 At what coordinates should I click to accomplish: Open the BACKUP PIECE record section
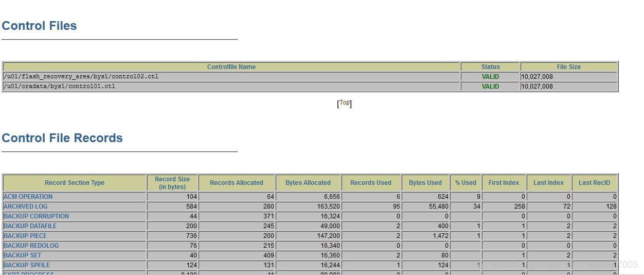pyautogui.click(x=25, y=236)
